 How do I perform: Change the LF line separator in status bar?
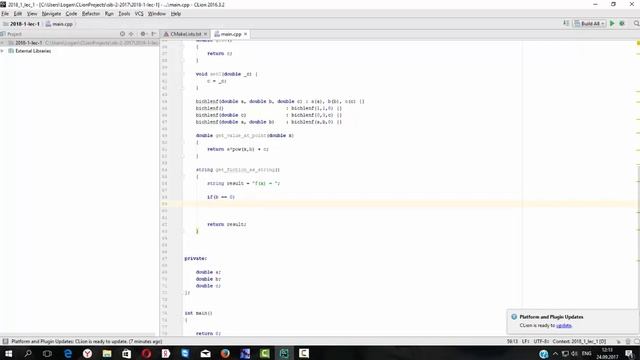[x=526, y=341]
